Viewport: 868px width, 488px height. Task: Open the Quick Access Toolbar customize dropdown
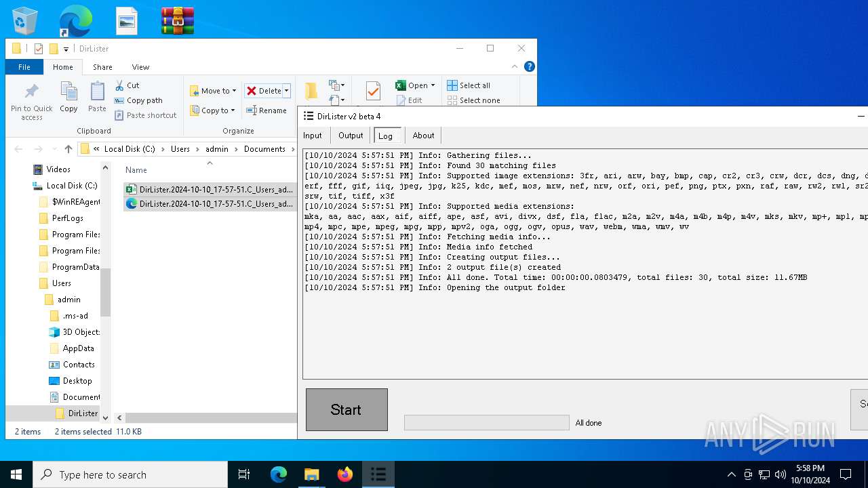(66, 49)
